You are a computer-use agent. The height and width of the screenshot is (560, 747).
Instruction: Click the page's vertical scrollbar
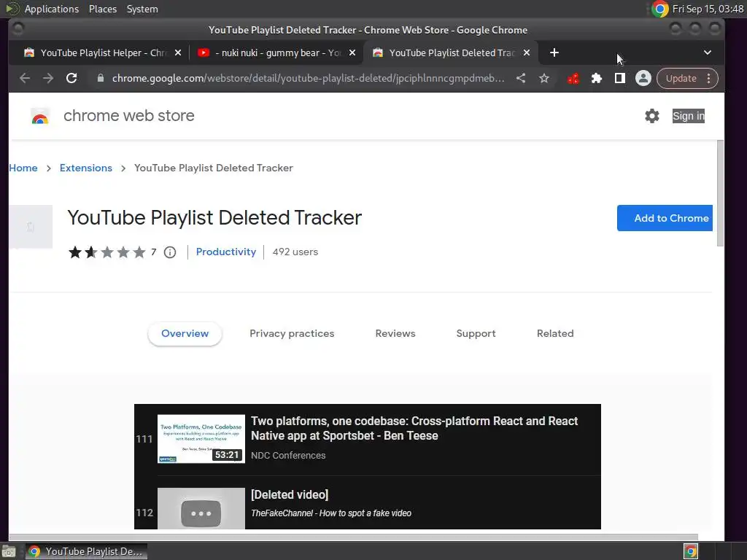[720, 193]
